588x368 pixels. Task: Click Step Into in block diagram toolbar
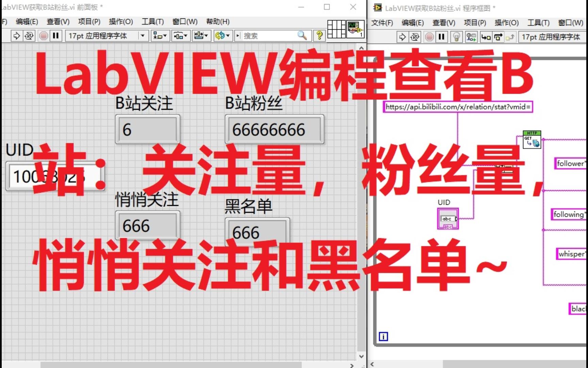click(486, 37)
